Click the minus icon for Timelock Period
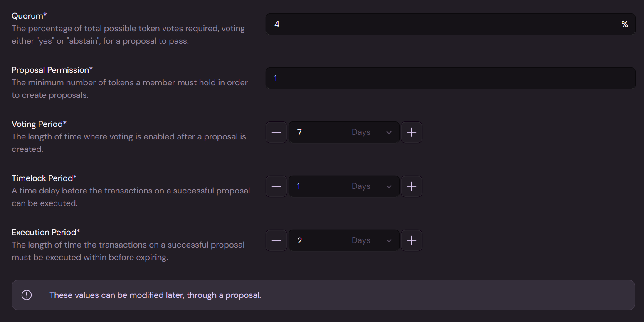Viewport: 644px width, 322px height. [276, 186]
